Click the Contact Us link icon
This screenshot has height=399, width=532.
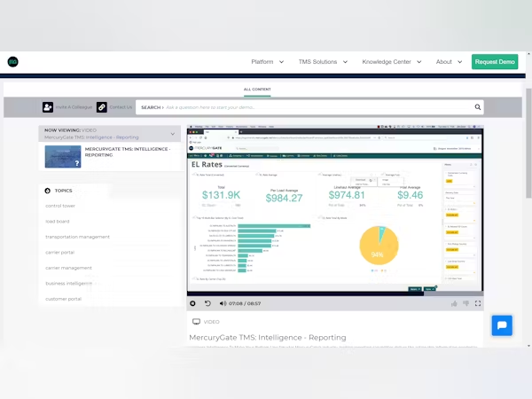point(102,107)
